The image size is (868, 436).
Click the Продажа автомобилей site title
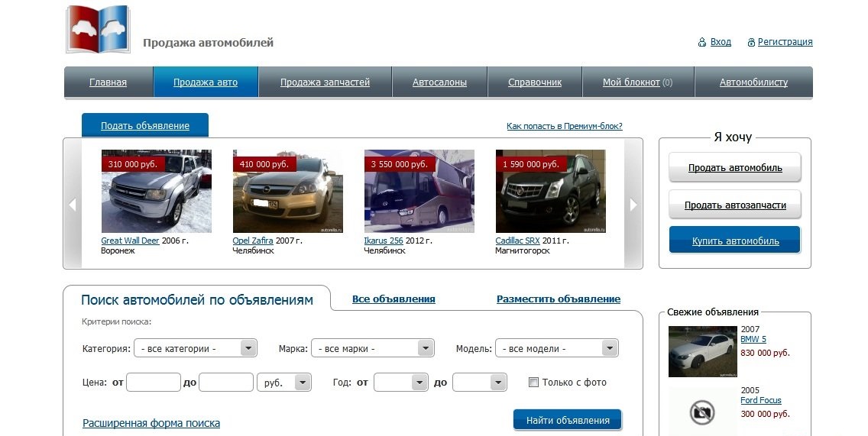208,43
